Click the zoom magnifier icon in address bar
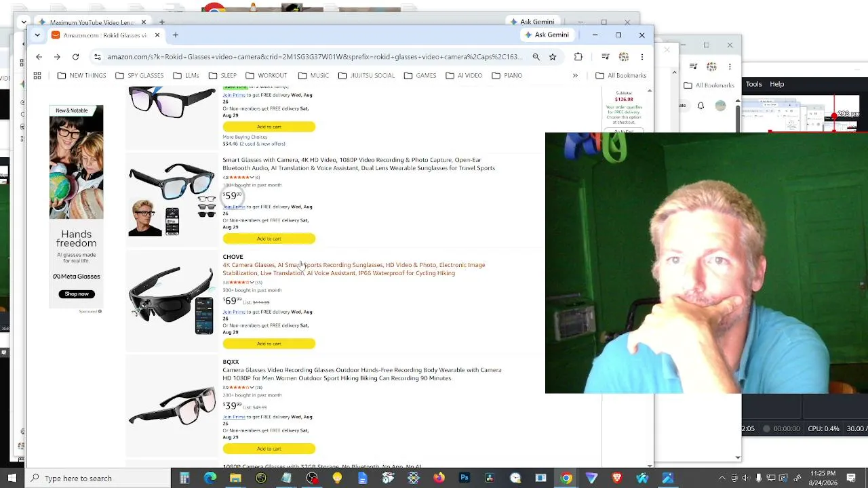 point(536,57)
